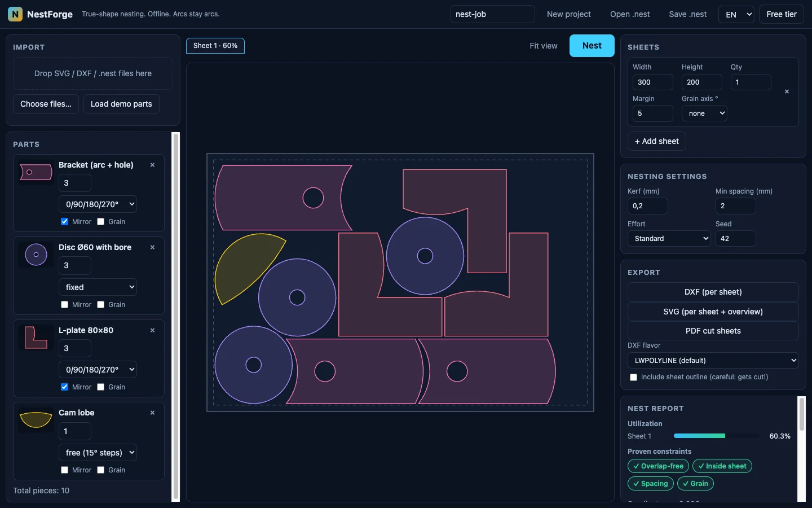Click the sheet Height field
812x508 pixels.
click(x=701, y=82)
